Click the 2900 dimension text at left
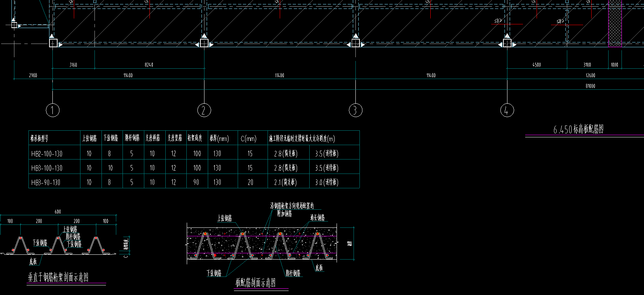Screen dimensions: 644x295 pyautogui.click(x=33, y=75)
